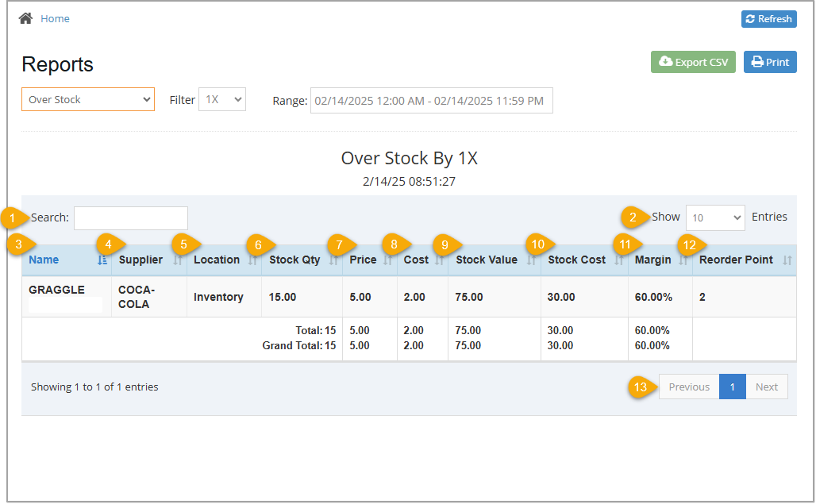Image resolution: width=816 pixels, height=504 pixels.
Task: Open the Filter 1X dropdown
Action: pos(222,98)
